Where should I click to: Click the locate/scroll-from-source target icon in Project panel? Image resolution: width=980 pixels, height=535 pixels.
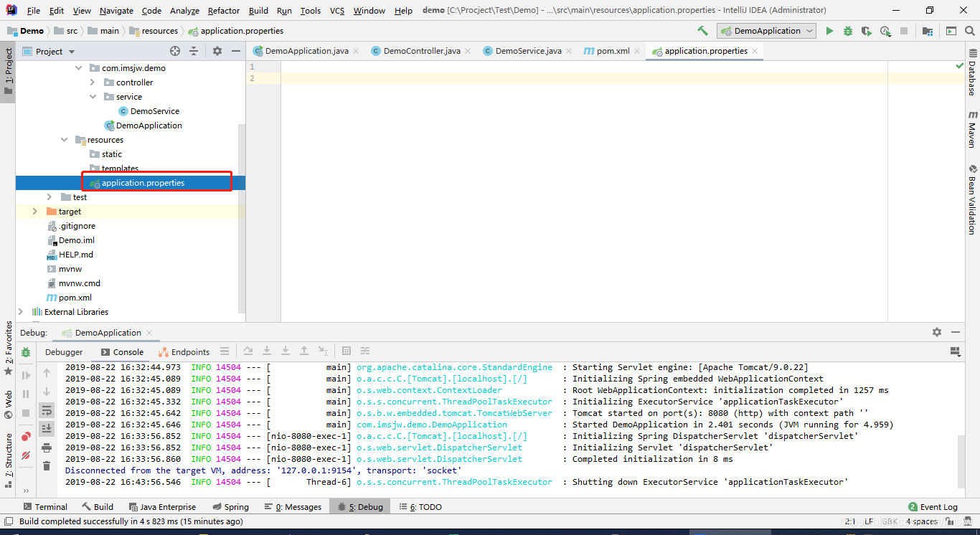[x=175, y=51]
